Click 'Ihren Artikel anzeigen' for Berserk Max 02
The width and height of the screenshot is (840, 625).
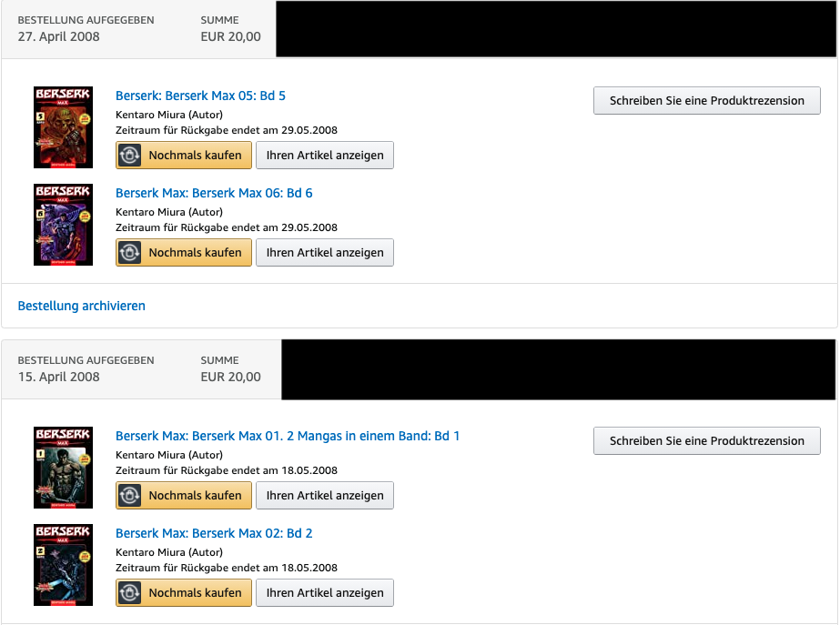pos(325,593)
